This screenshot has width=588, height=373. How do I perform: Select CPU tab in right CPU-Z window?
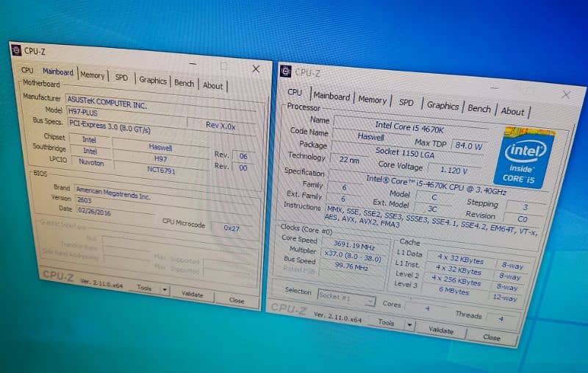[x=295, y=92]
